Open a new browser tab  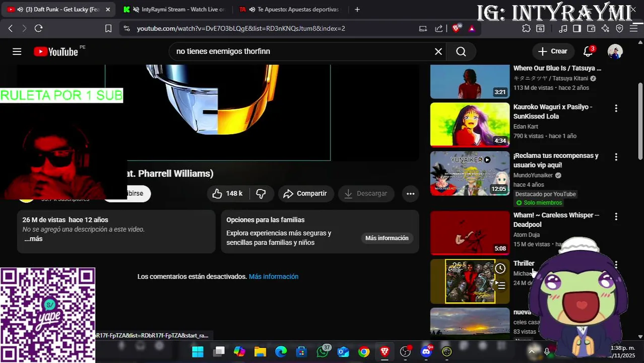357,9
